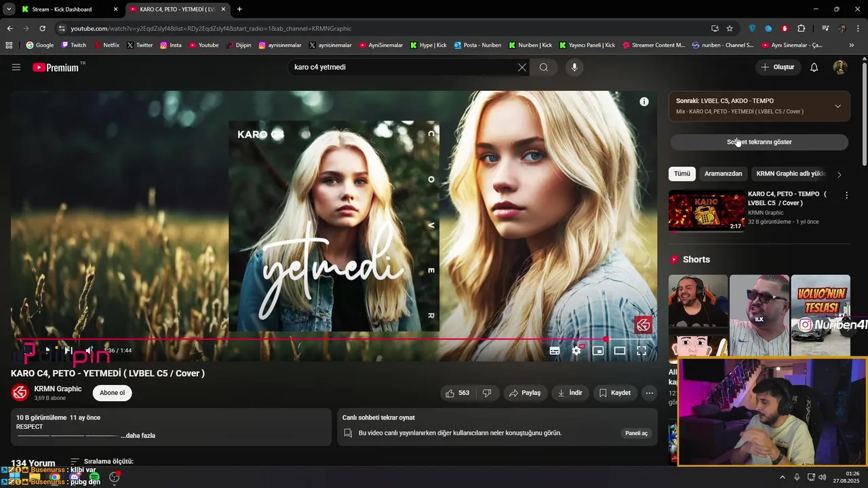Viewport: 868px width, 488px height.
Task: Show video info card icon
Action: (644, 102)
